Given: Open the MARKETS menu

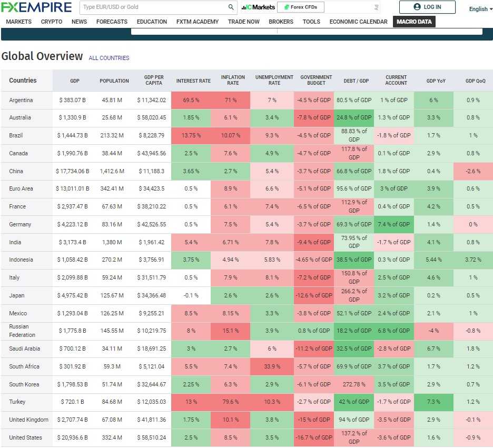Looking at the screenshot, I should pyautogui.click(x=18, y=22).
